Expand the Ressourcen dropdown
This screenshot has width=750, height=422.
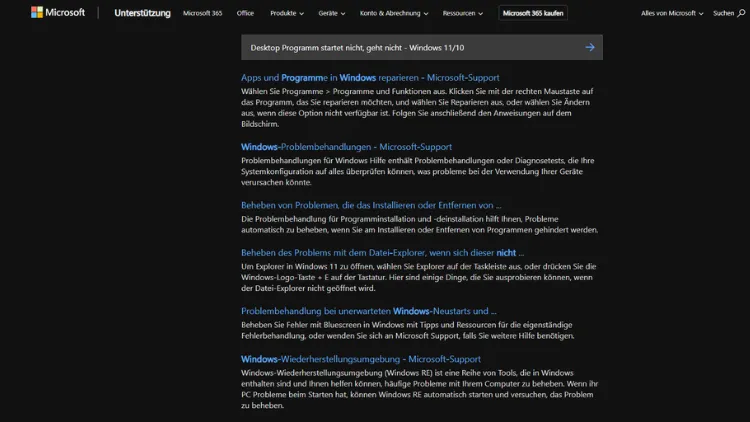[463, 13]
